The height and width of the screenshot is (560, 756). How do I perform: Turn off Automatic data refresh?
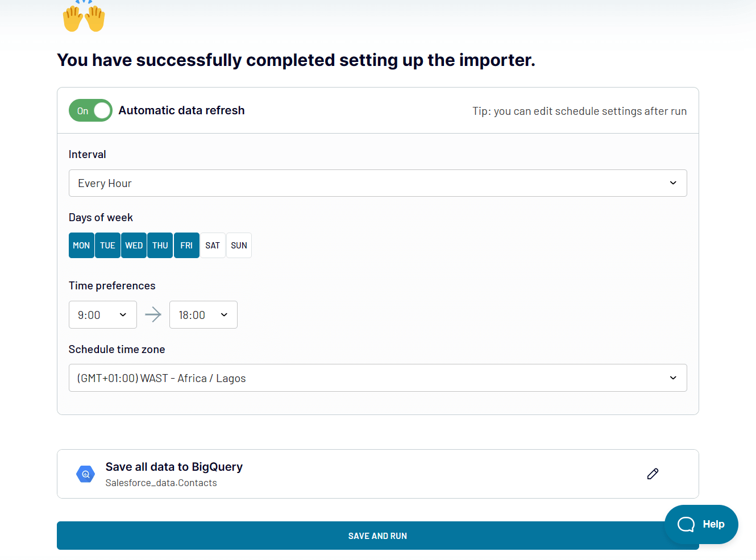[x=90, y=110]
